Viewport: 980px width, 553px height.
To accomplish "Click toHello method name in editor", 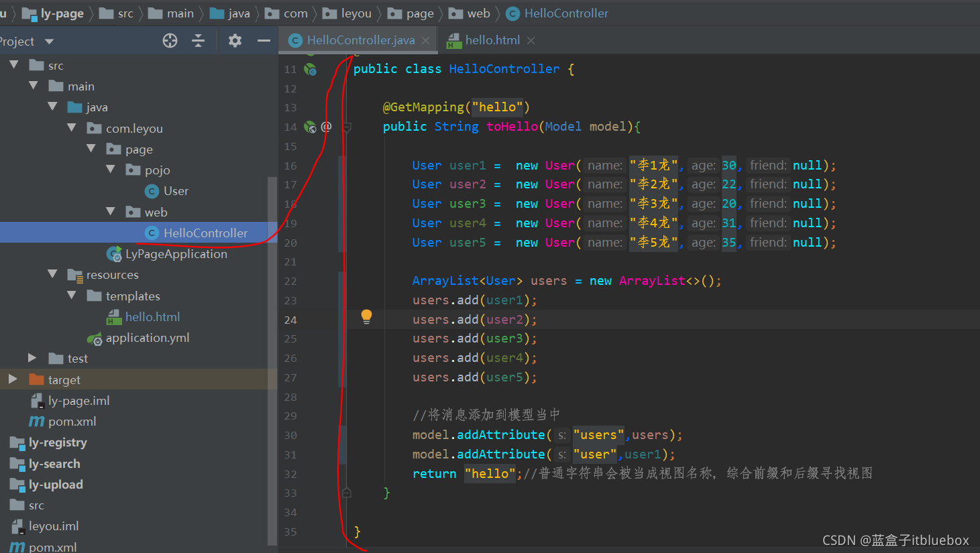I will 512,127.
